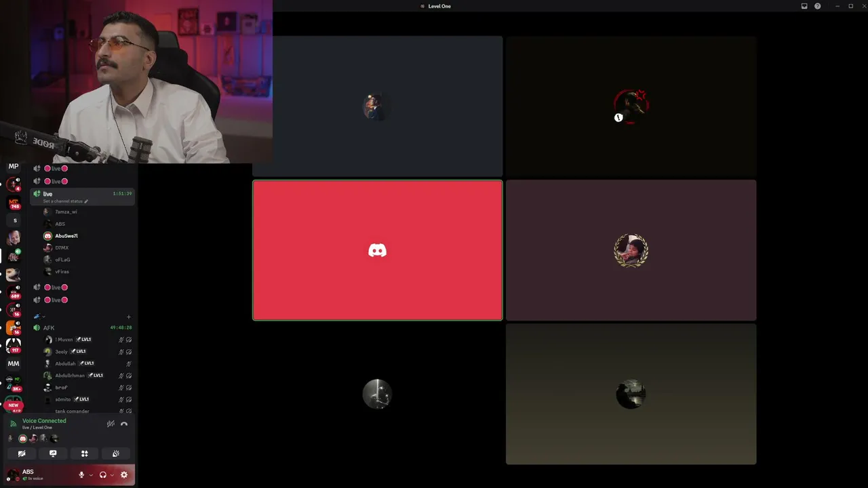Open the live / Level One link
The image size is (868, 488).
[x=37, y=428]
